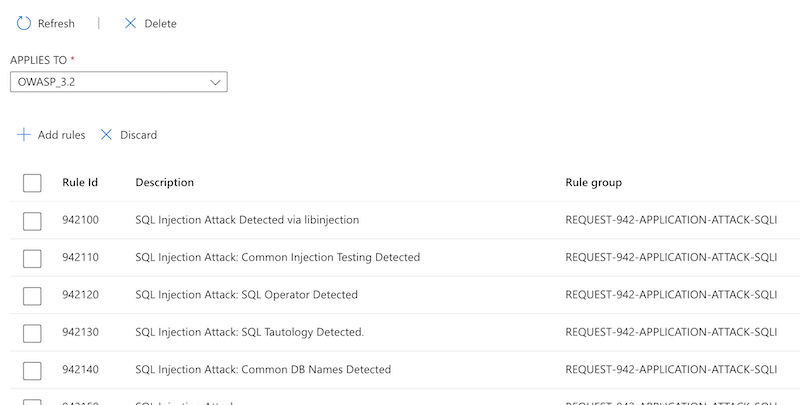Check the box for rule 942110
Image resolution: width=800 pixels, height=405 pixels.
tap(32, 258)
